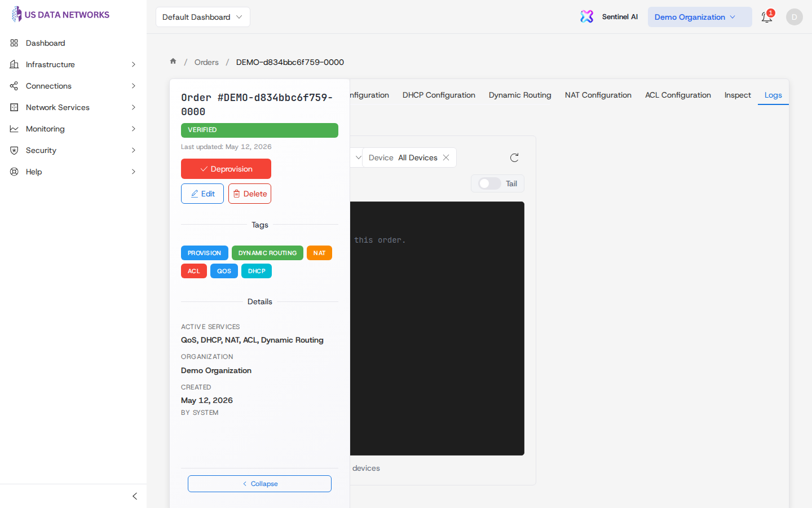The image size is (812, 508).
Task: Click the US Data Networks logo
Action: (x=60, y=15)
